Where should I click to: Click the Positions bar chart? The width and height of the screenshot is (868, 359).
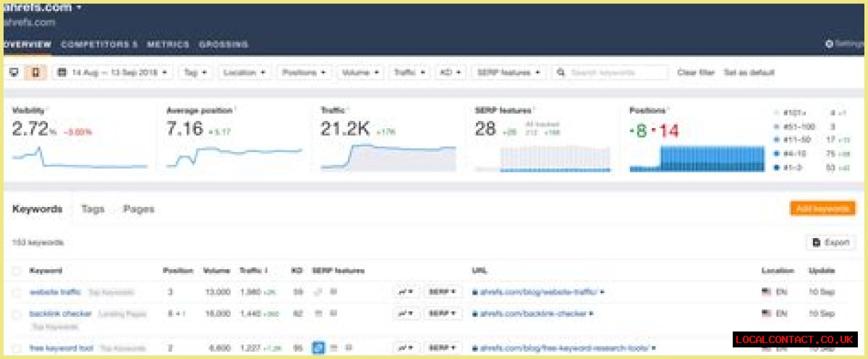(697, 158)
